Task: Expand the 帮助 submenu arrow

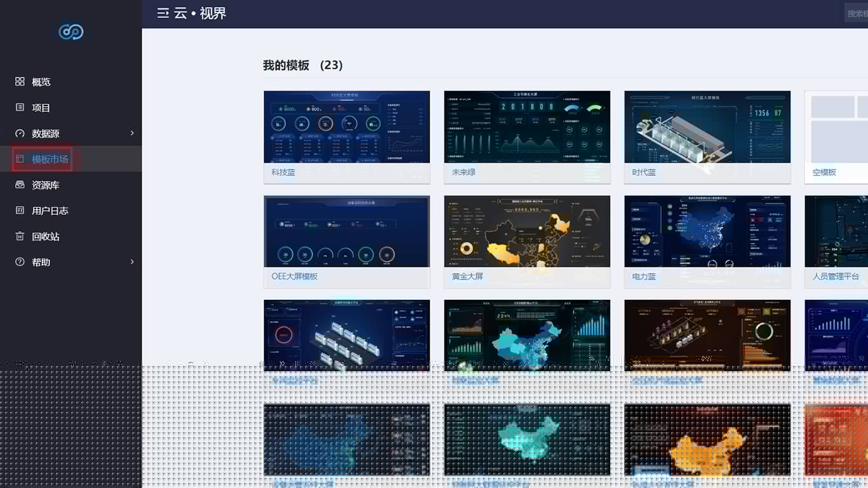Action: point(132,262)
